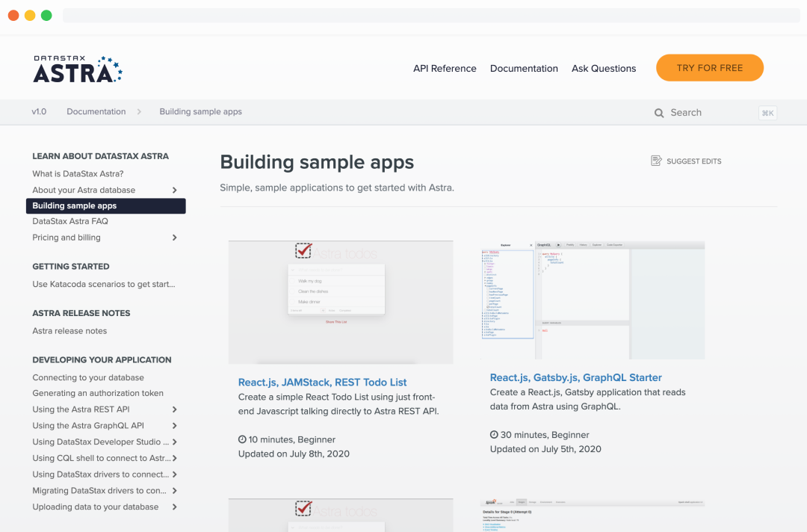
Task: Open React.js, JAMStack, REST Todo List link
Action: coord(322,383)
